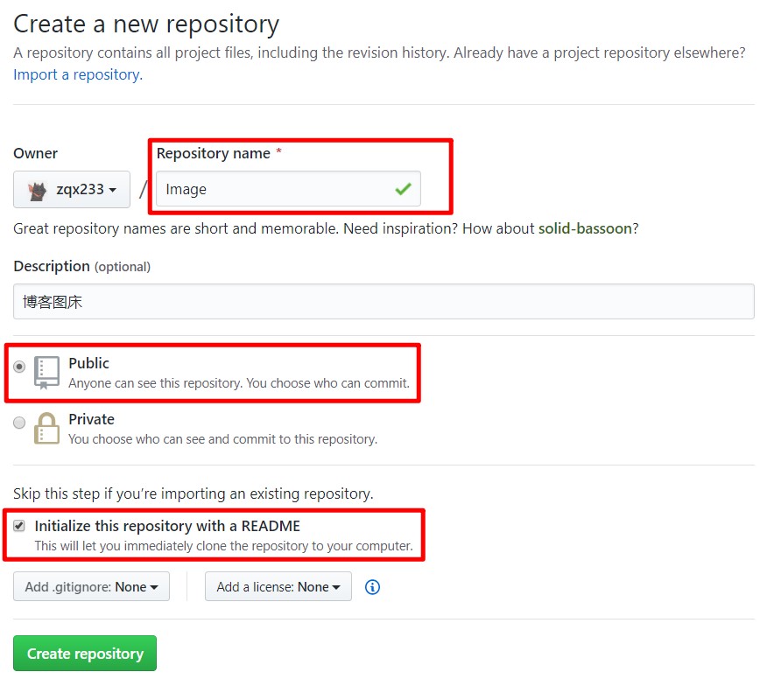This screenshot has width=767, height=700.
Task: Click the asterisk marking Repository name as required
Action: [280, 153]
